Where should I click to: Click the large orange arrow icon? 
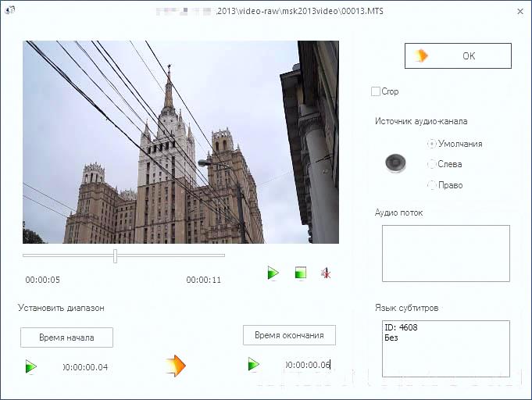tap(176, 366)
